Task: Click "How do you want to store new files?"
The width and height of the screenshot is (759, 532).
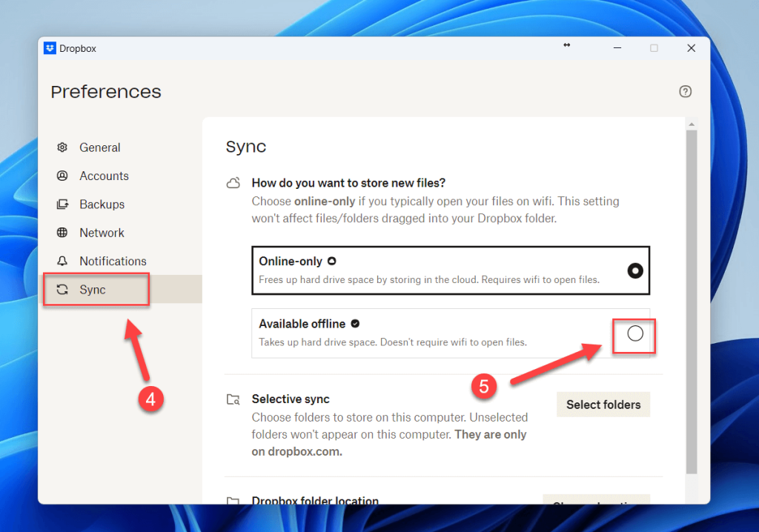Action: 348,183
